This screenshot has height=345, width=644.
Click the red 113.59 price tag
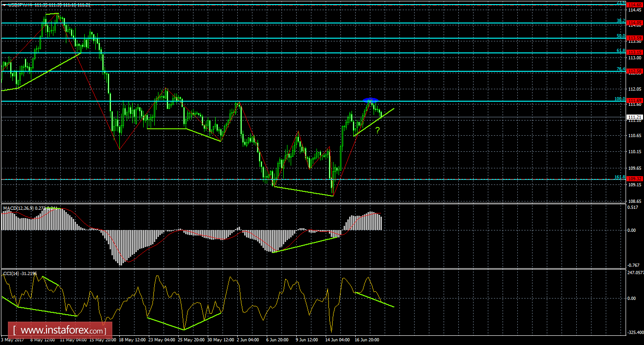pos(635,38)
